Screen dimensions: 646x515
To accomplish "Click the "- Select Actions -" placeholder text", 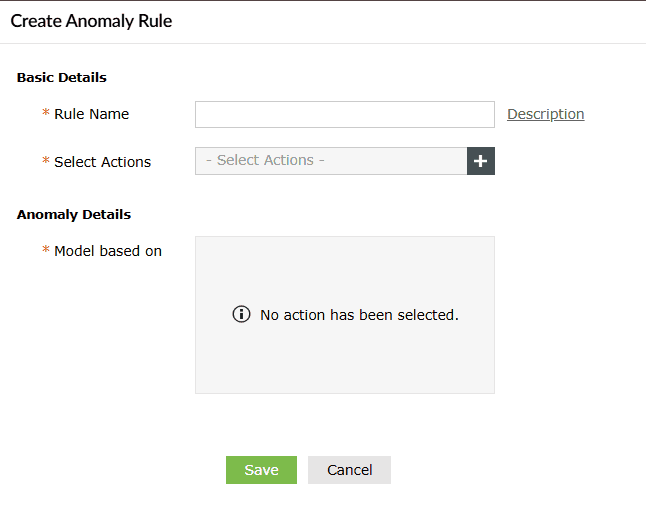I will pyautogui.click(x=265, y=160).
